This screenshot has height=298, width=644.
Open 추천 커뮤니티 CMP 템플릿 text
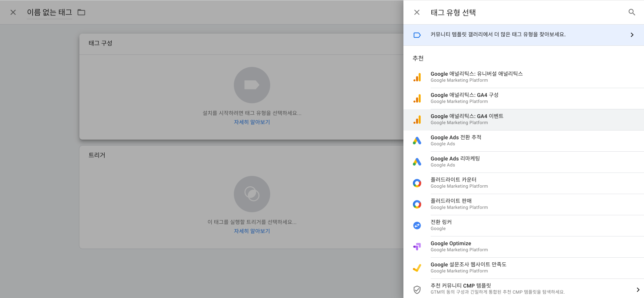461,286
